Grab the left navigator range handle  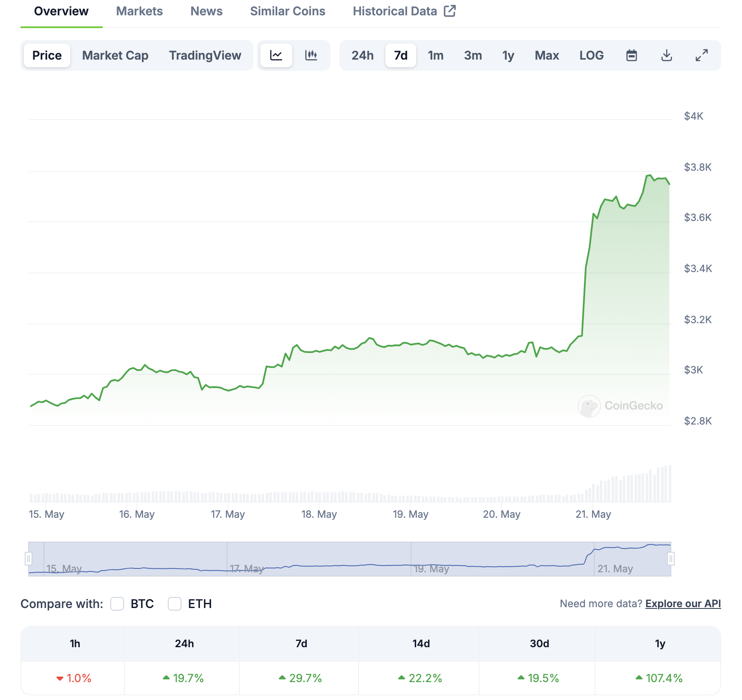pos(29,558)
